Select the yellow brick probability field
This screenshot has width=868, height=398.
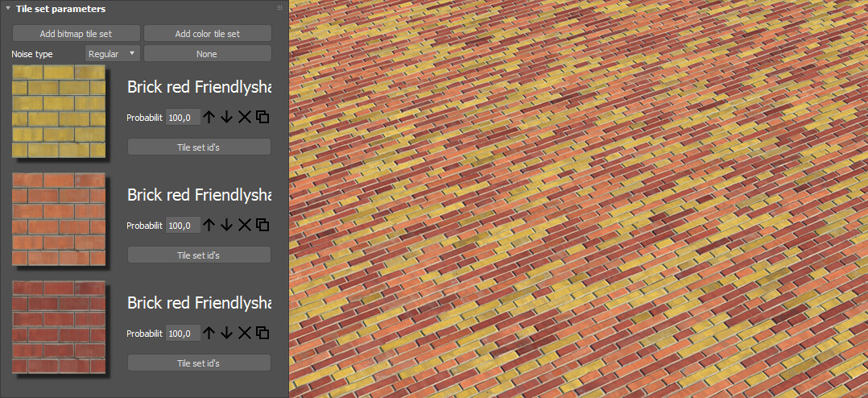pos(183,118)
